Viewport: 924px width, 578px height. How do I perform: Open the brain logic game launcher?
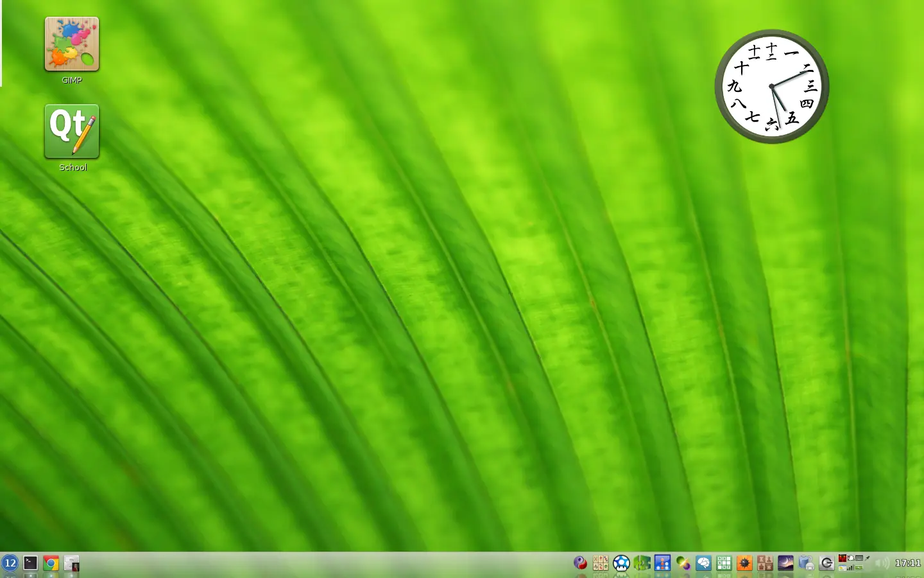pos(703,563)
